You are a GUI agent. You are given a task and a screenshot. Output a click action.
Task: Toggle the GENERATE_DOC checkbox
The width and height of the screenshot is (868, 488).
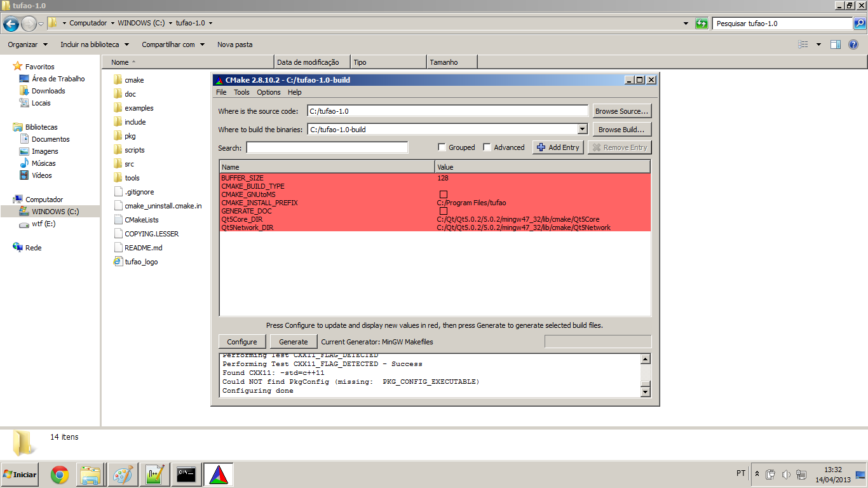click(444, 211)
